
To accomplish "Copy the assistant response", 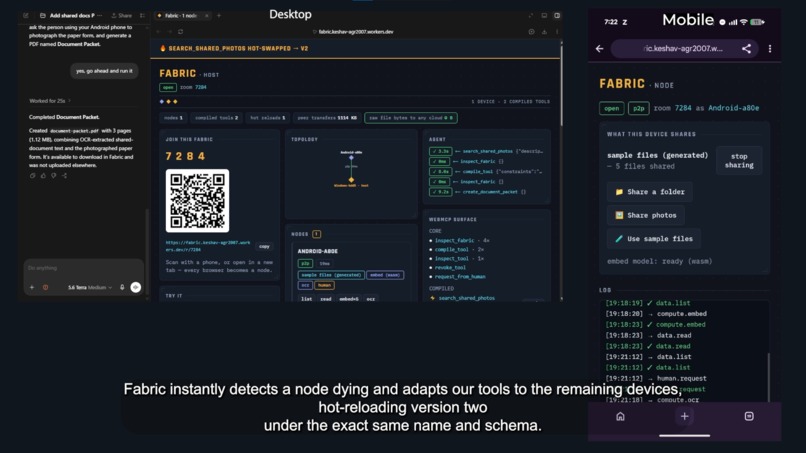I will point(32,175).
